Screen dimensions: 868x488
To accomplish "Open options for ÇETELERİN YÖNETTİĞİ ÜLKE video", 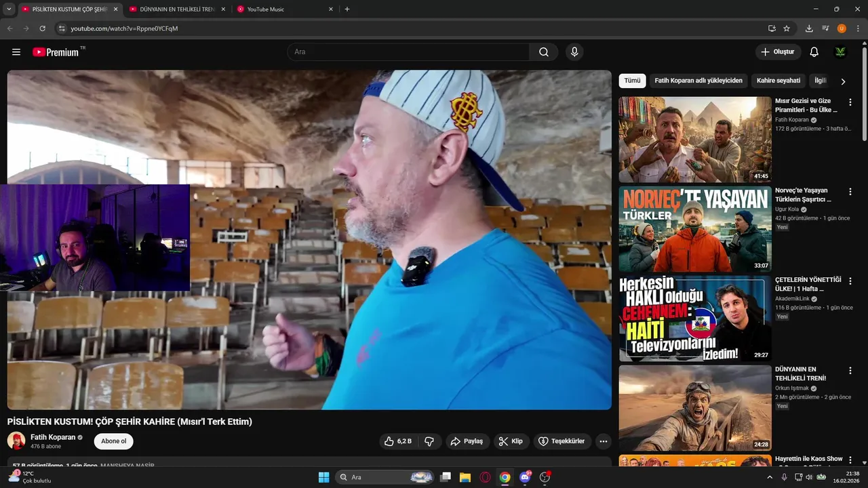I will coord(850,281).
